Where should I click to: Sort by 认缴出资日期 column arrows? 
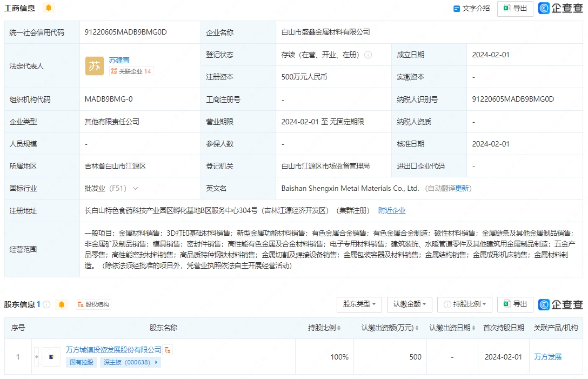[x=473, y=328]
